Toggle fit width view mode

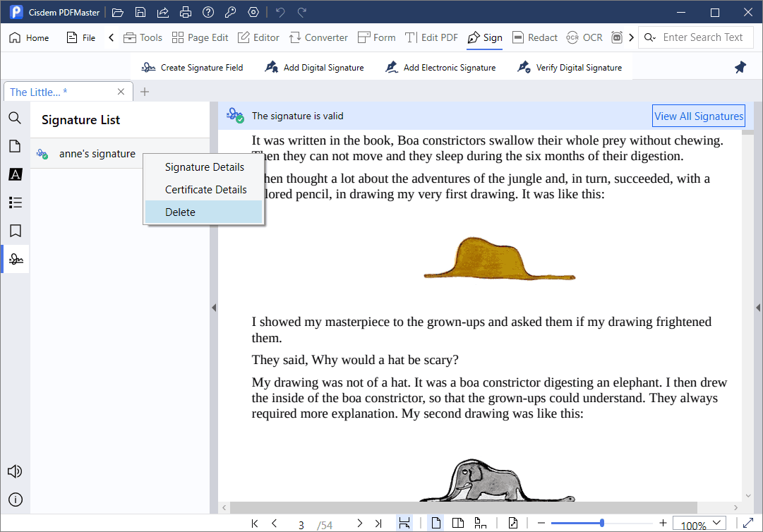tap(404, 524)
